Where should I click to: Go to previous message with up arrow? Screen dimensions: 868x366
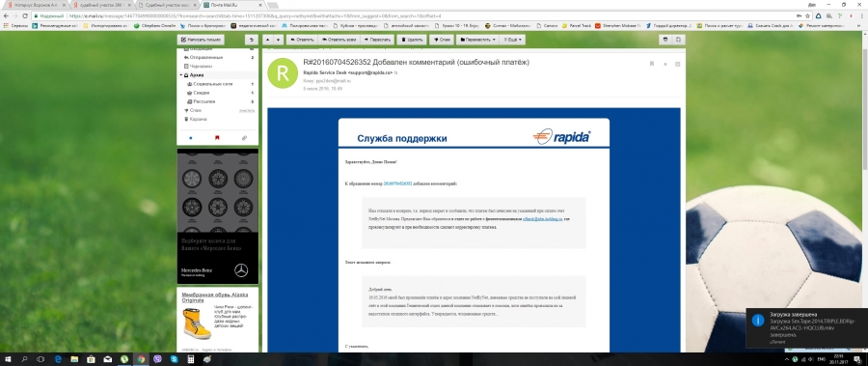coord(267,40)
